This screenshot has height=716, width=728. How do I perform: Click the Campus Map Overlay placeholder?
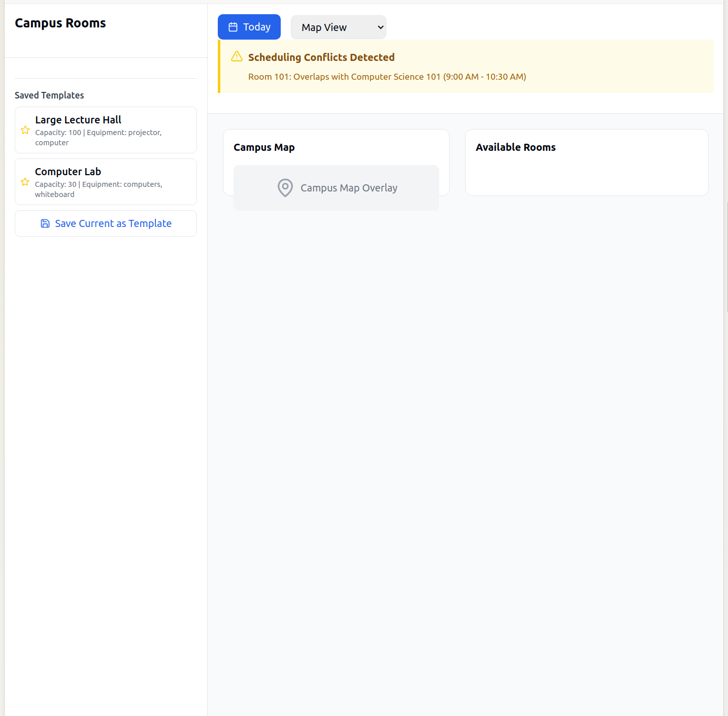[x=349, y=188]
